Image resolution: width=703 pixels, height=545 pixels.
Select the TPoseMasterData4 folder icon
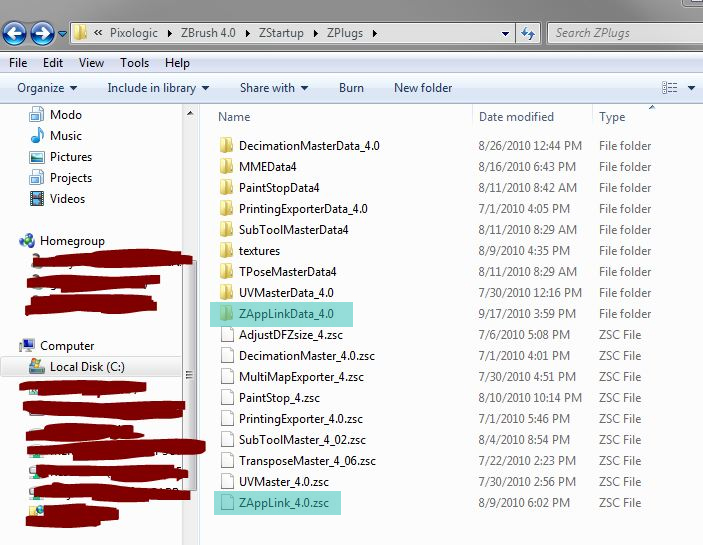[227, 272]
